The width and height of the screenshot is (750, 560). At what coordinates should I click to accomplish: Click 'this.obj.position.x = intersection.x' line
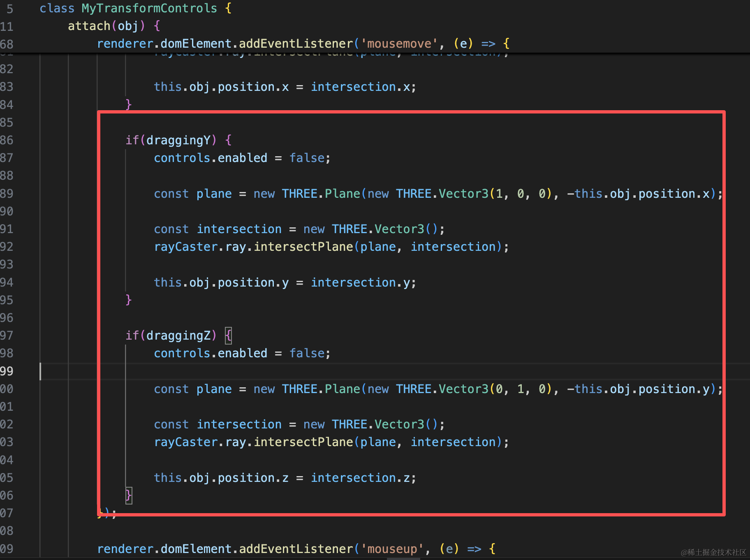285,87
